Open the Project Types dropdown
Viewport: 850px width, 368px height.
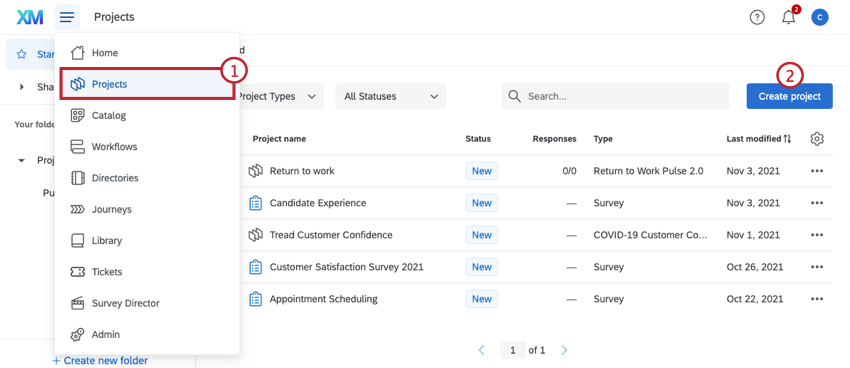tap(281, 96)
